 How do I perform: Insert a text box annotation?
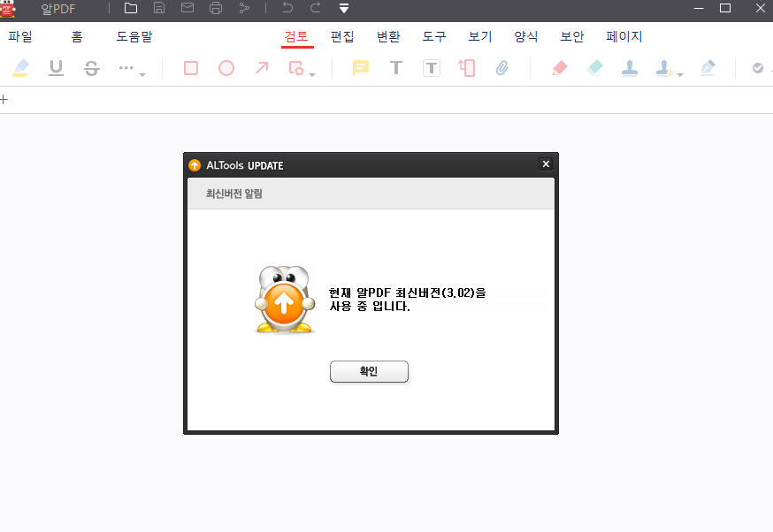click(432, 68)
